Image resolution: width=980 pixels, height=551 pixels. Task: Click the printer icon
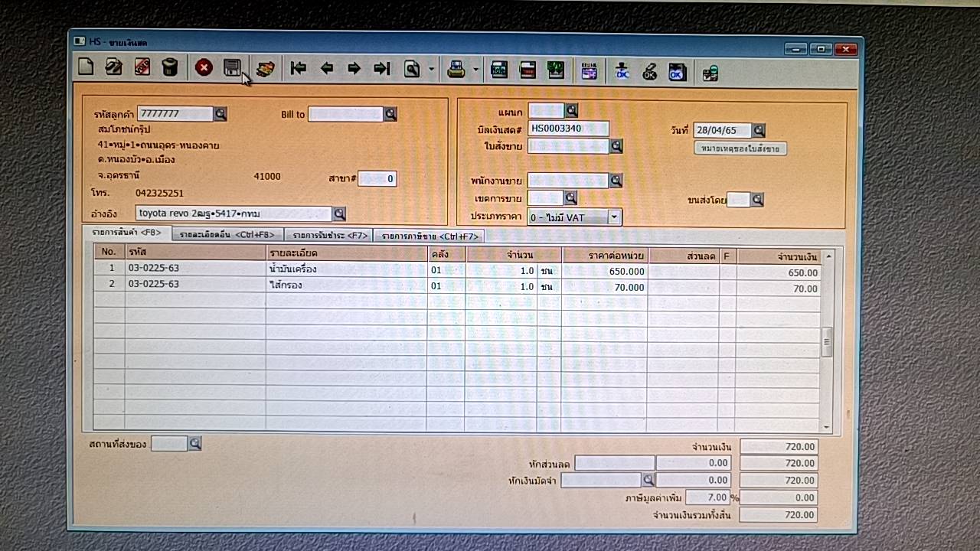click(x=456, y=70)
